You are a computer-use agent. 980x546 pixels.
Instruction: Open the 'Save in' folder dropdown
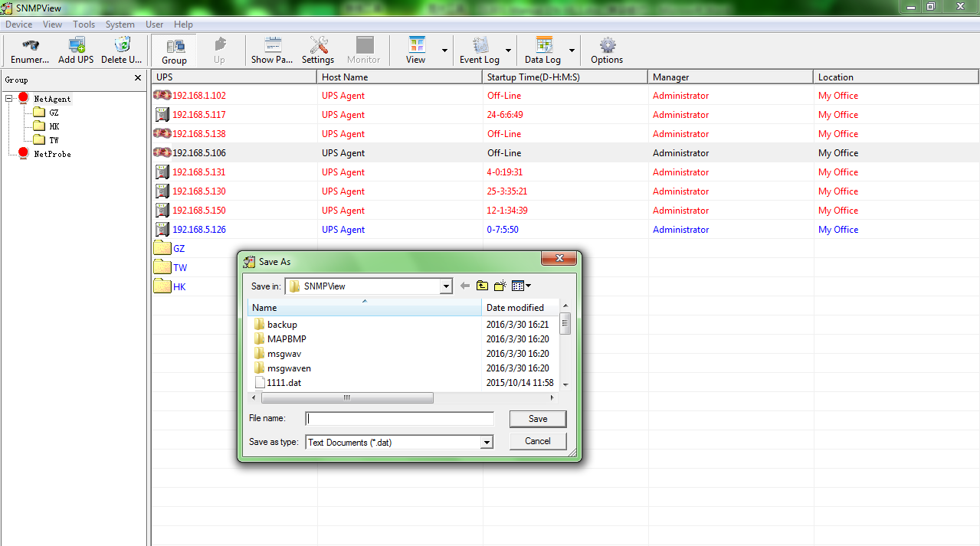point(446,286)
